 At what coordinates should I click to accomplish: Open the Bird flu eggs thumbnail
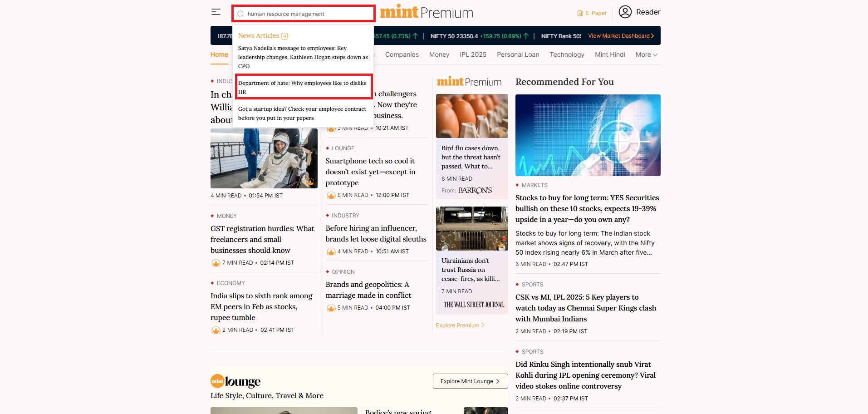[x=472, y=116]
